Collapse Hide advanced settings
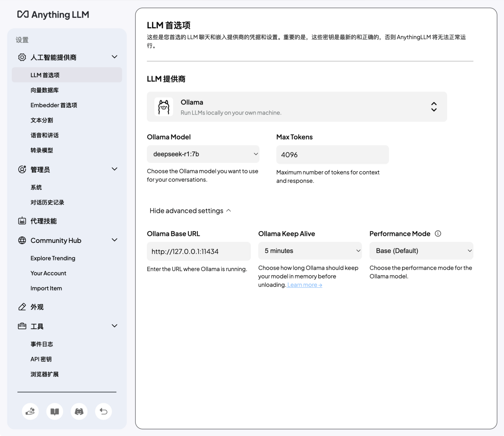 [x=190, y=211]
